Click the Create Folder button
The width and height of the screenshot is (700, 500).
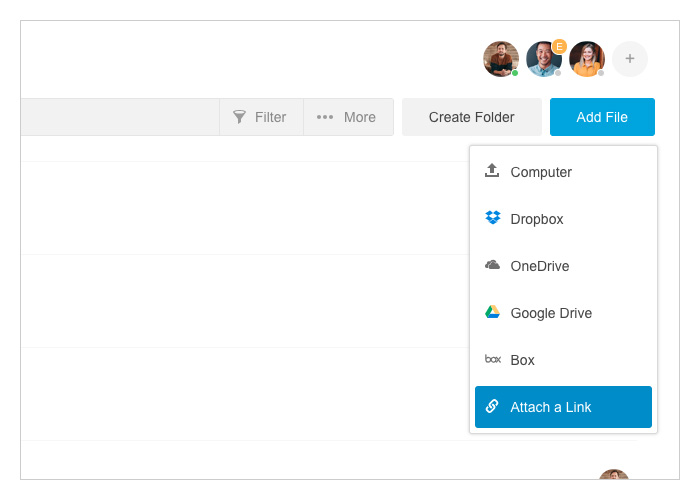(471, 117)
